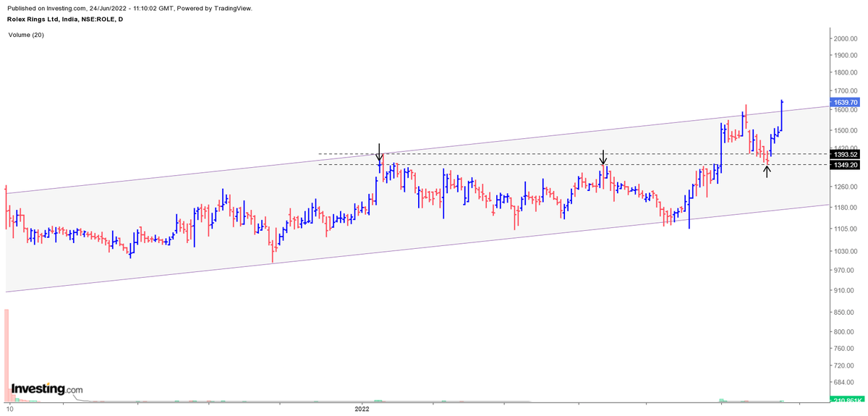
Task: Select the latest blue price bar near 1639.70
Action: (783, 116)
